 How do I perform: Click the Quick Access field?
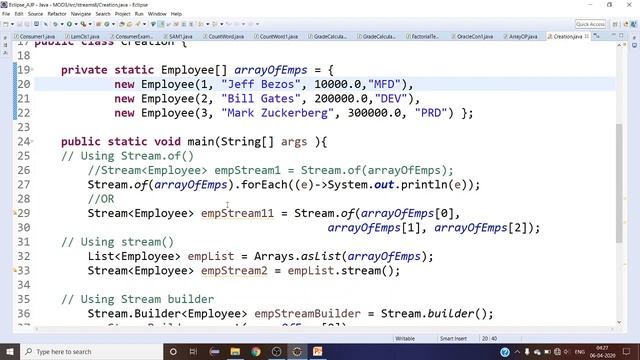590,24
